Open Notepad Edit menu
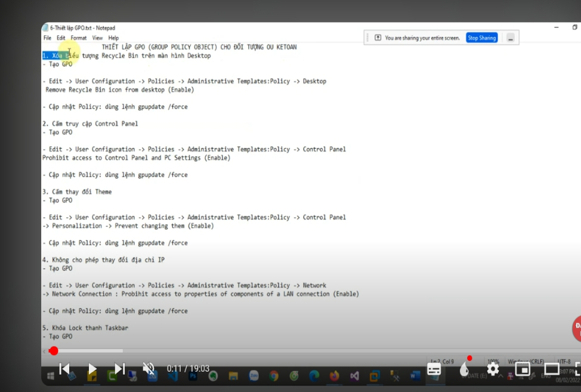The width and height of the screenshot is (581, 392). [x=61, y=38]
